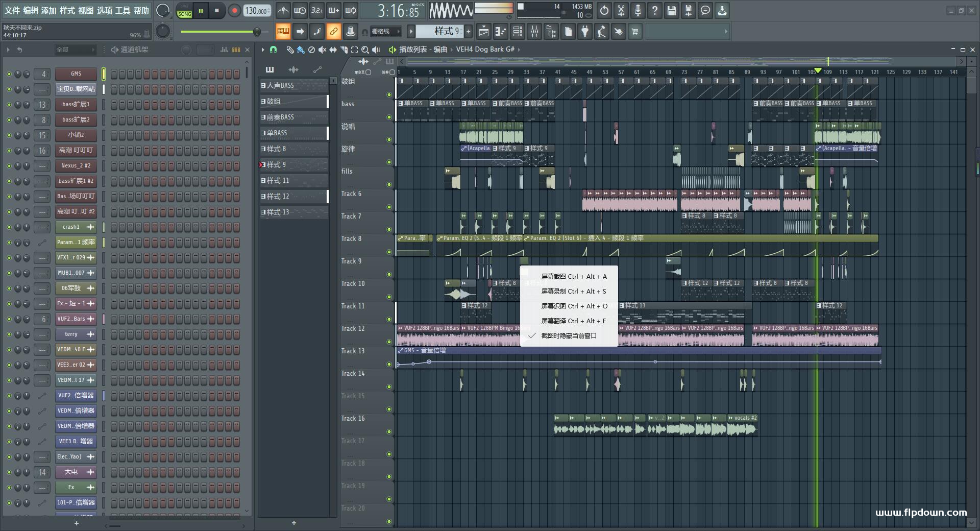Open channel rack options menu arrow
The height and width of the screenshot is (531, 980).
click(x=8, y=50)
